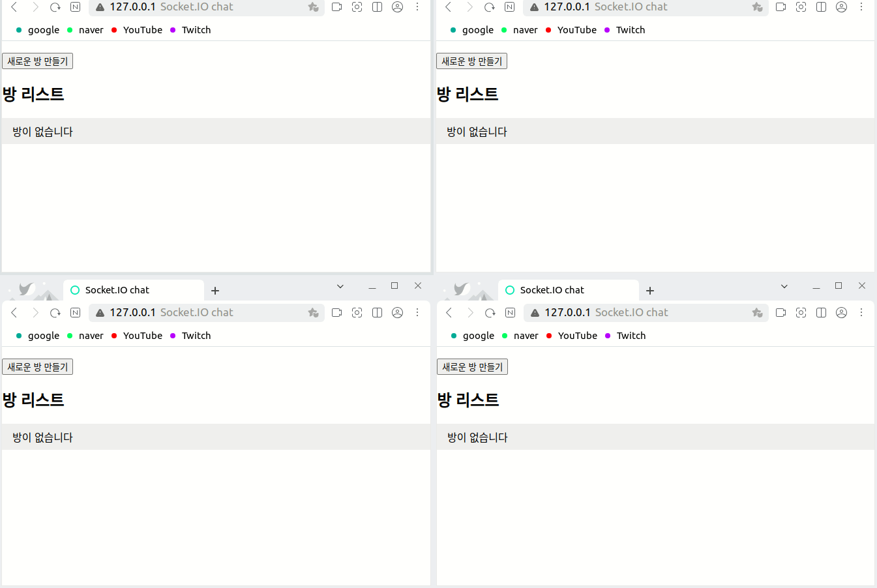The width and height of the screenshot is (877, 588).
Task: Click not-secure warning icon in bottom-right window
Action: click(x=535, y=313)
